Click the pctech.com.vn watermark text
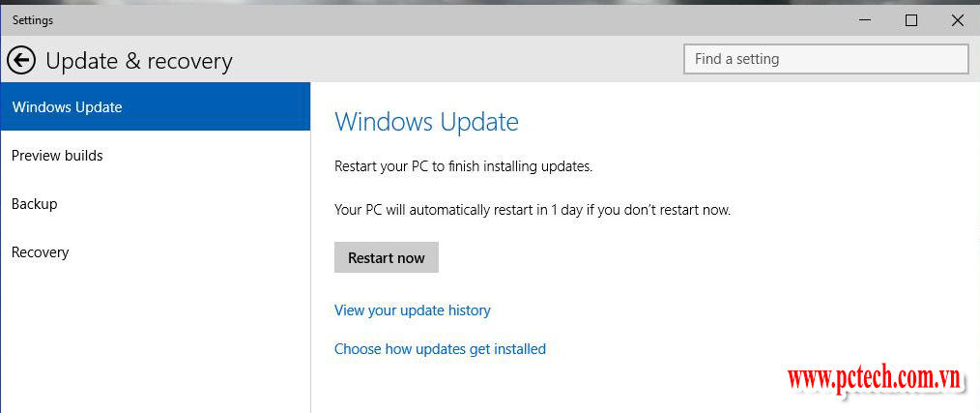980x413 pixels. pos(875,379)
